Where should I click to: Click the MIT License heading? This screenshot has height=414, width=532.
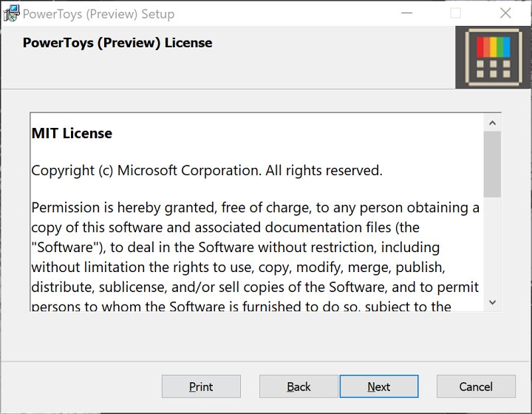[72, 134]
